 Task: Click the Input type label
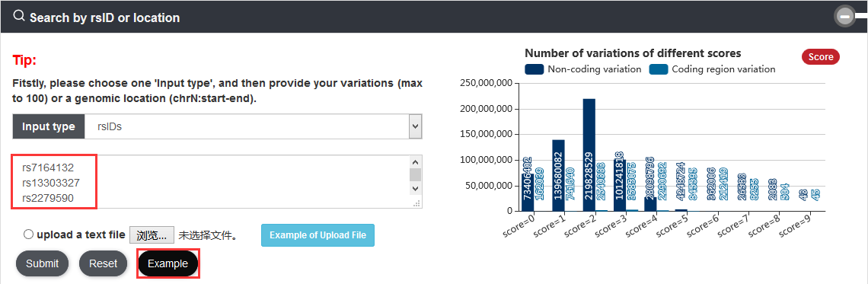pyautogui.click(x=49, y=126)
